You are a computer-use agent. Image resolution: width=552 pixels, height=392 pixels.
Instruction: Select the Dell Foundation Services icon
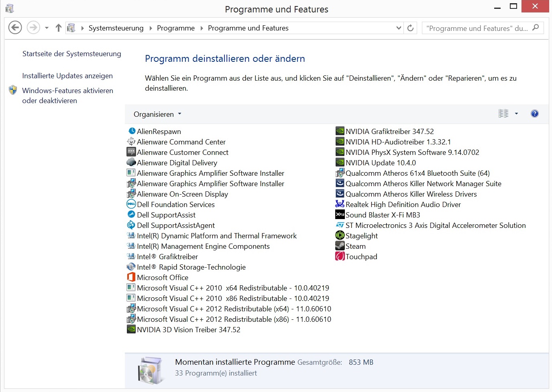[131, 204]
